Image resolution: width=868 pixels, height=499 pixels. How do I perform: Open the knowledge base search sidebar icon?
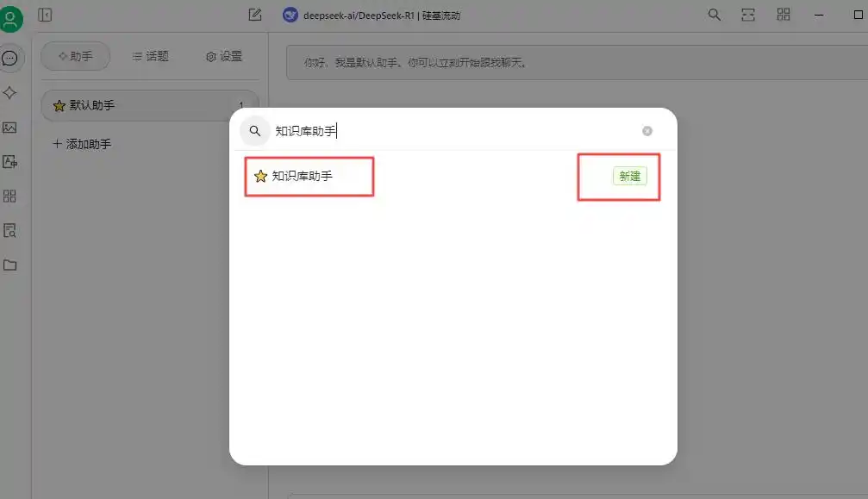point(10,231)
